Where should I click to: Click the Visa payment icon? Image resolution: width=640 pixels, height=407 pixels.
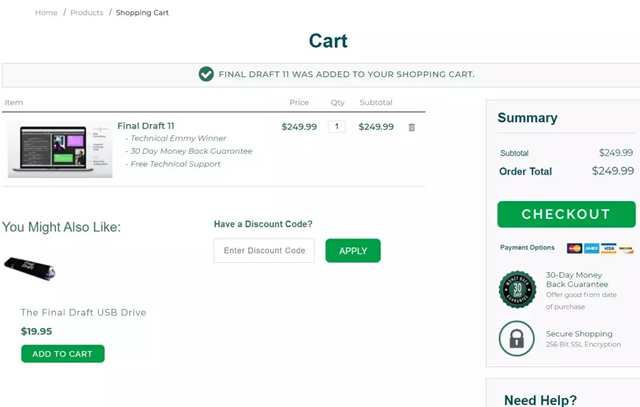point(608,248)
